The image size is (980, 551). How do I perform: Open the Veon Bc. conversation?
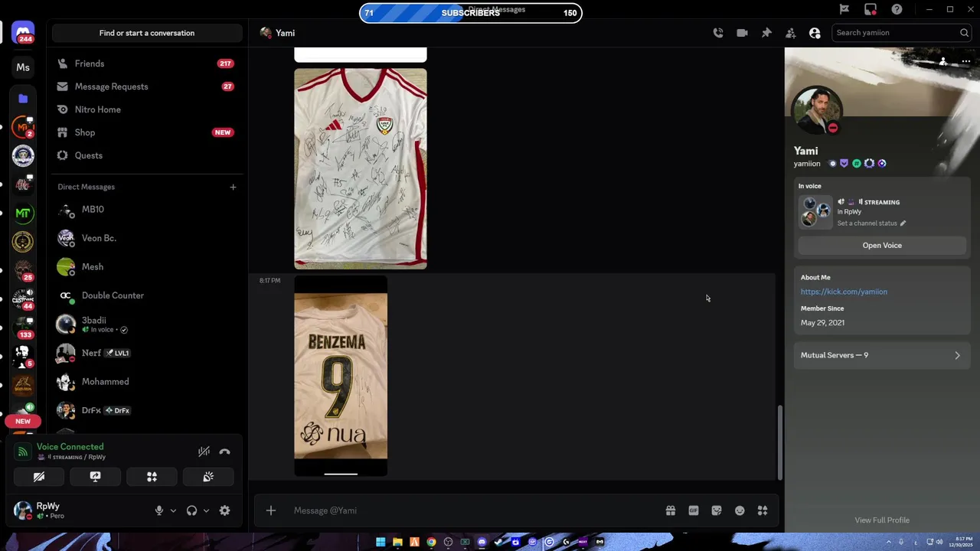(145, 238)
